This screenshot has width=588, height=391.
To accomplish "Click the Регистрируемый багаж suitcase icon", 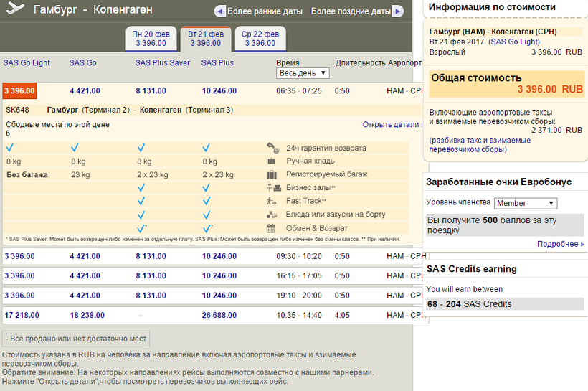I will tap(272, 174).
